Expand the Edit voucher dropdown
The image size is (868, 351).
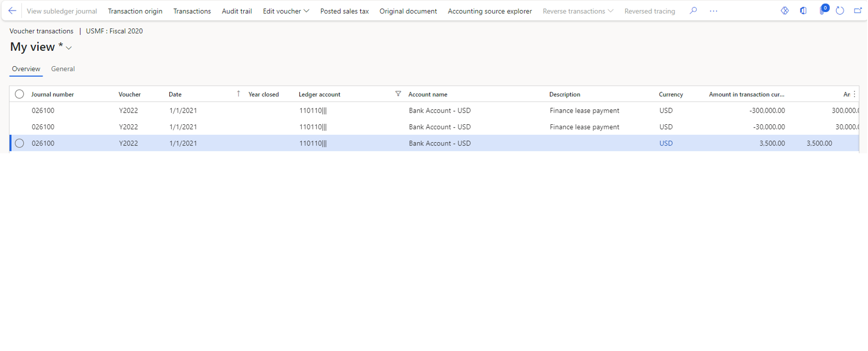pyautogui.click(x=286, y=11)
